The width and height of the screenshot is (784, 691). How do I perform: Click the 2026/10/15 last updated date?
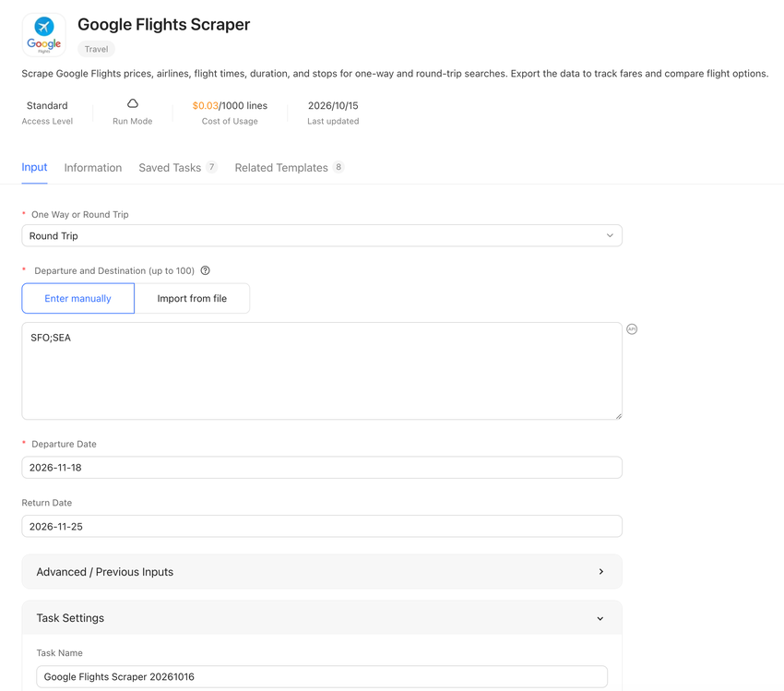[333, 105]
